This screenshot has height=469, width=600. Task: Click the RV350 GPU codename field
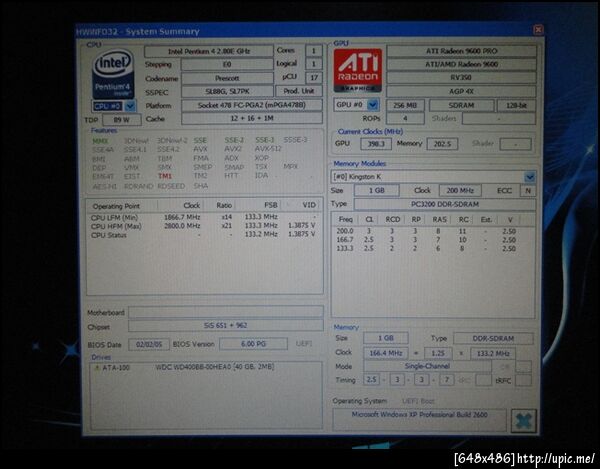pos(461,78)
